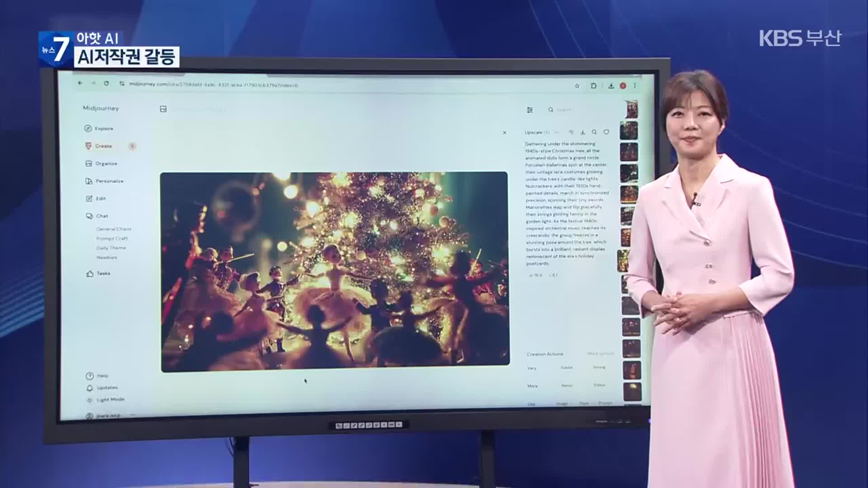Open browser downloads icon
Viewport: 868px width, 488px height.
tap(611, 85)
